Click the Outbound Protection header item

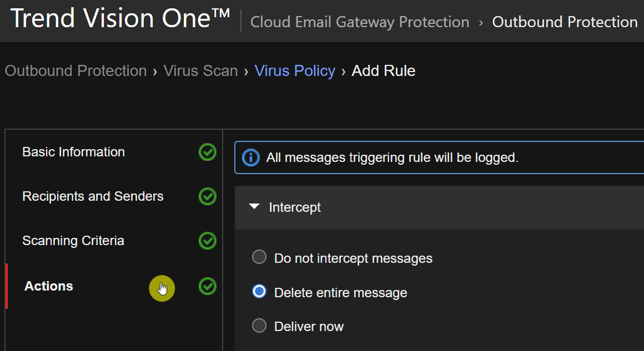(565, 22)
